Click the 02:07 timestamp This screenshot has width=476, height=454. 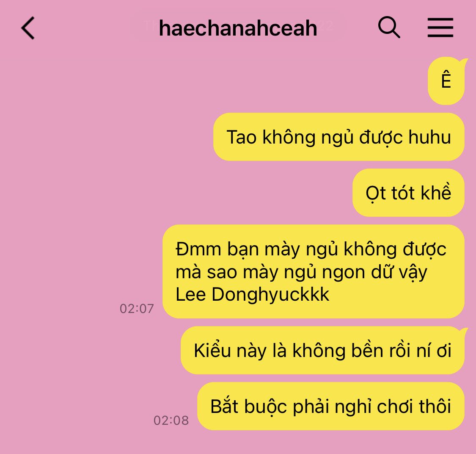[x=137, y=309]
